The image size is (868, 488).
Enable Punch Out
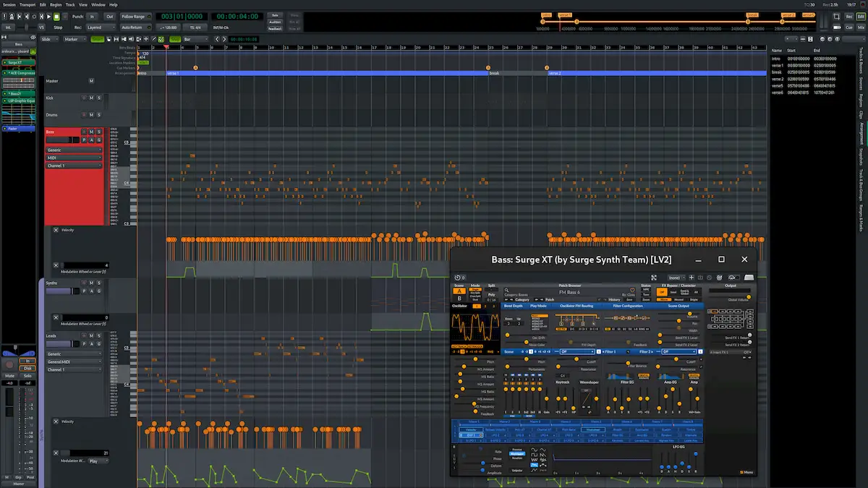point(110,17)
